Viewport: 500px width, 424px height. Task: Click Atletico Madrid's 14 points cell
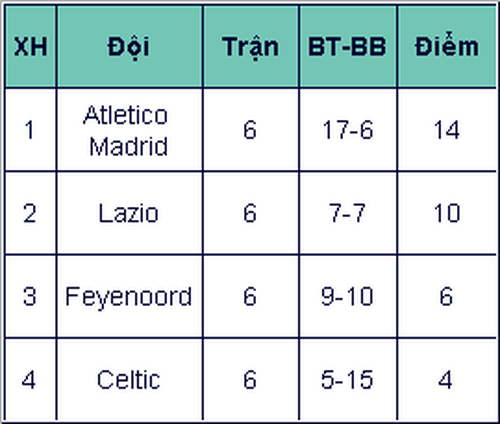point(447,130)
